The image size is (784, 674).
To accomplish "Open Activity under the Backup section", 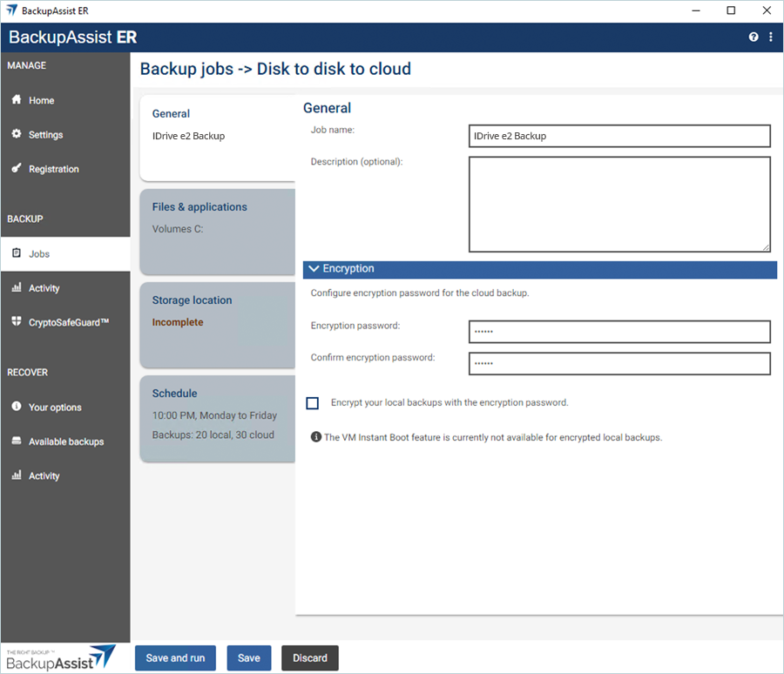I will [44, 288].
